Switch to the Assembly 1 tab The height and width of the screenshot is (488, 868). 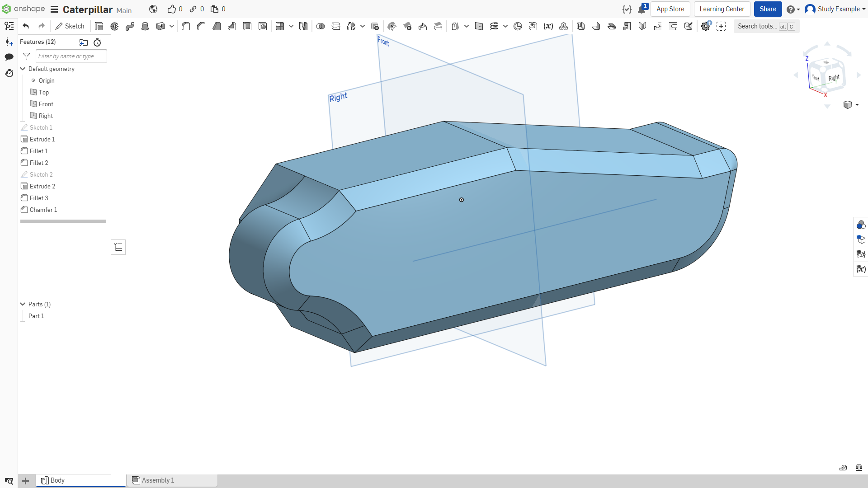172,480
